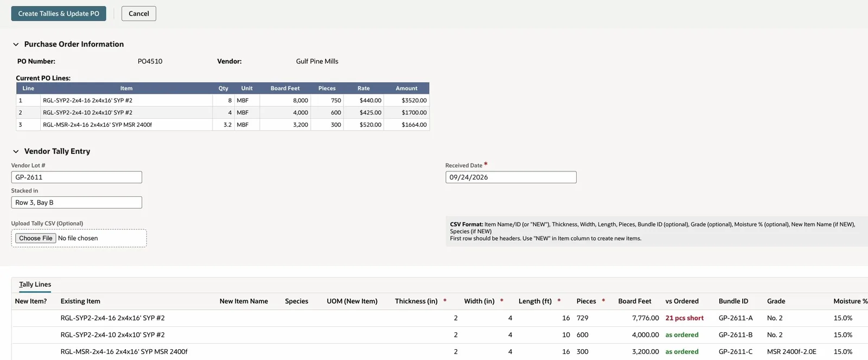868x360 pixels.
Task: Click PO line 1 item RGL-SYP2-2x4-16
Action: (87, 100)
